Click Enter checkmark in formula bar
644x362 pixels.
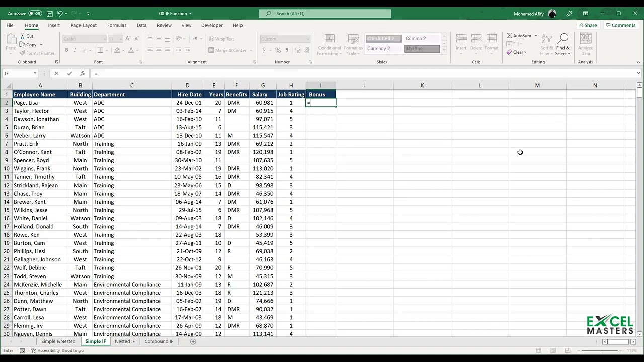[69, 73]
